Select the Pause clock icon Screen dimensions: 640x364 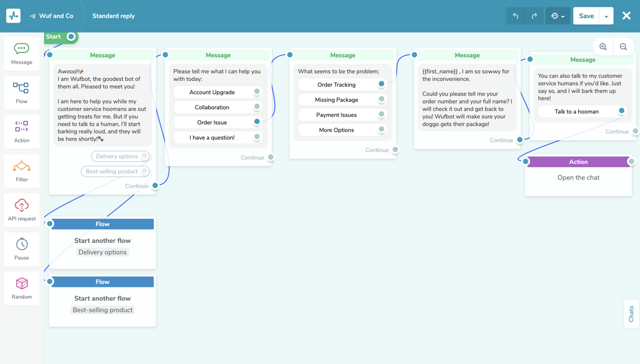coord(21,244)
